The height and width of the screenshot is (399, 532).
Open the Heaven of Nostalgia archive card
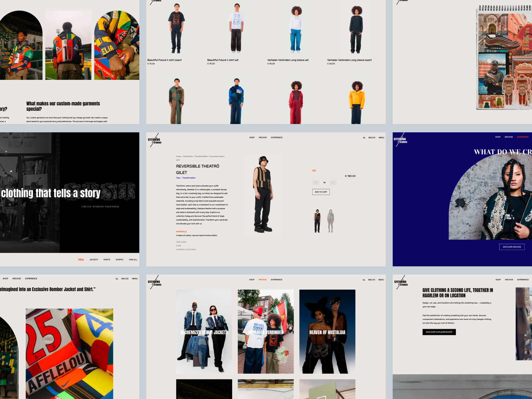pyautogui.click(x=327, y=332)
